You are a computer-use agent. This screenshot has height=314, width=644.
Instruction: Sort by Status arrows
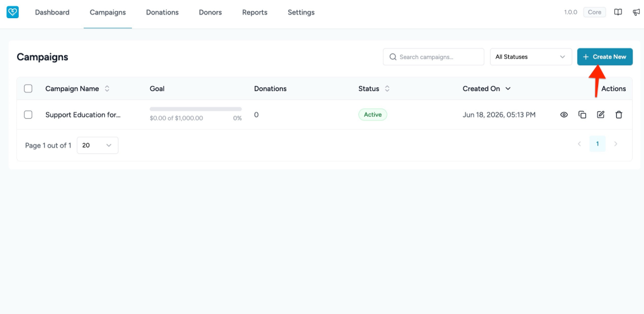click(387, 89)
